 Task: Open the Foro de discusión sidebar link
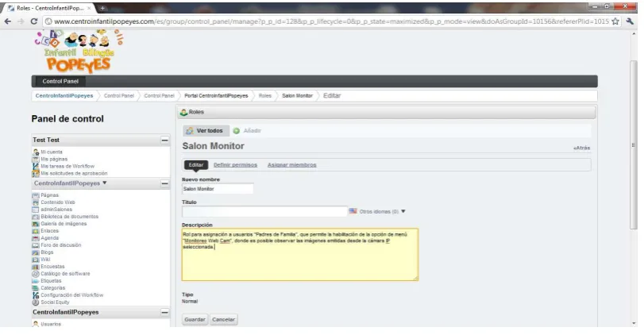click(61, 245)
